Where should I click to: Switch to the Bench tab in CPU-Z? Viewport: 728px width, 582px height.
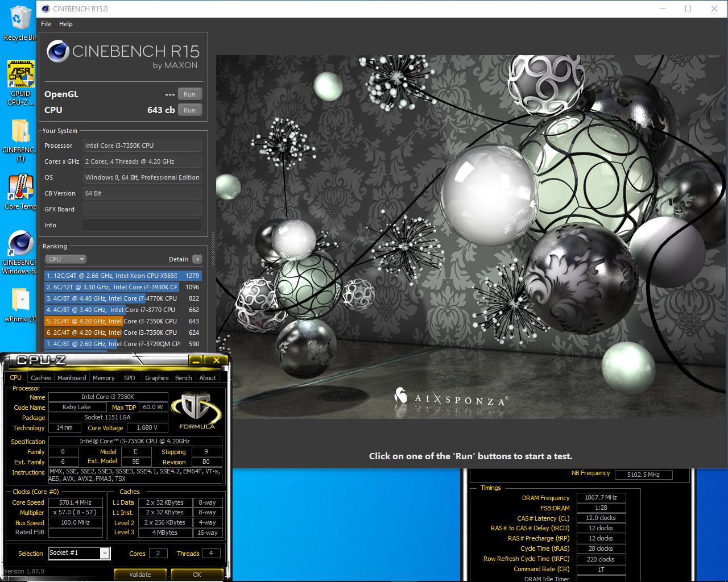[183, 378]
